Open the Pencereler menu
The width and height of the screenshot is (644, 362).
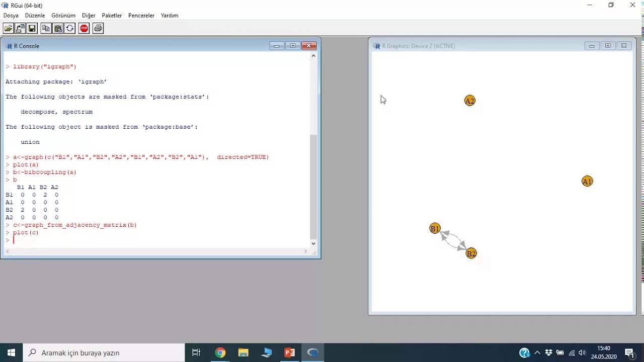[x=141, y=16]
